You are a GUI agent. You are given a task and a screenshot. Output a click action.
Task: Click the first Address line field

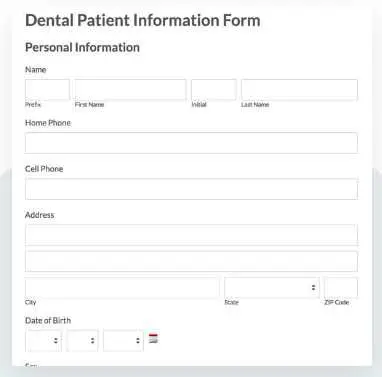191,235
